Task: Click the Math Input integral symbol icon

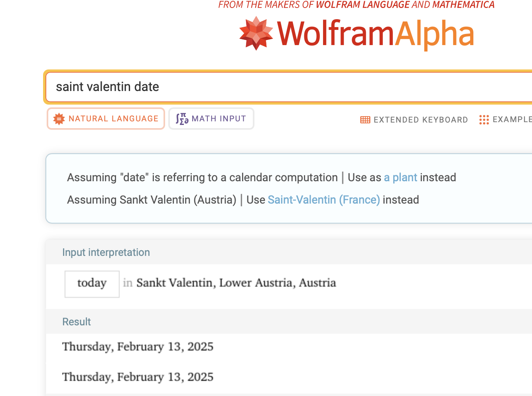Action: pyautogui.click(x=182, y=119)
